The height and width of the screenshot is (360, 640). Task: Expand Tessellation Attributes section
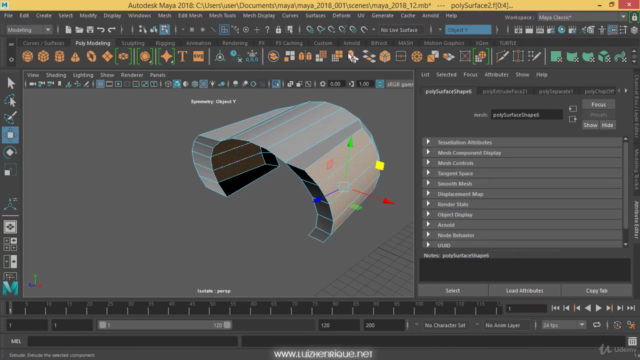click(522, 142)
